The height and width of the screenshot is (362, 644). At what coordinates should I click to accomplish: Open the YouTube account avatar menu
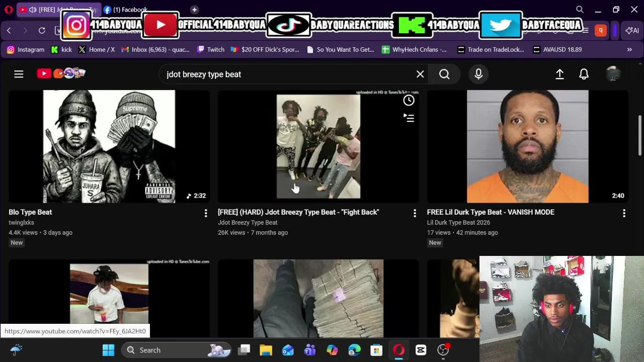[613, 74]
